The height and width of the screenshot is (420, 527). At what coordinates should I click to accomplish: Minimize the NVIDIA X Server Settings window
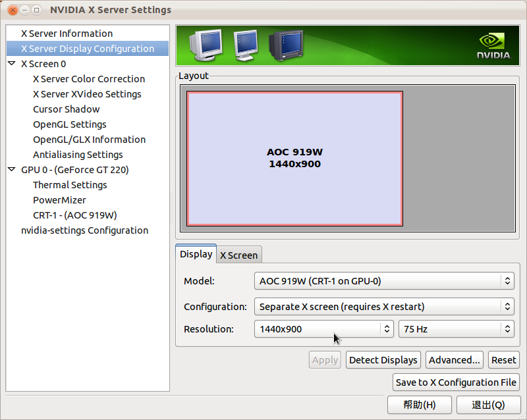click(x=24, y=10)
